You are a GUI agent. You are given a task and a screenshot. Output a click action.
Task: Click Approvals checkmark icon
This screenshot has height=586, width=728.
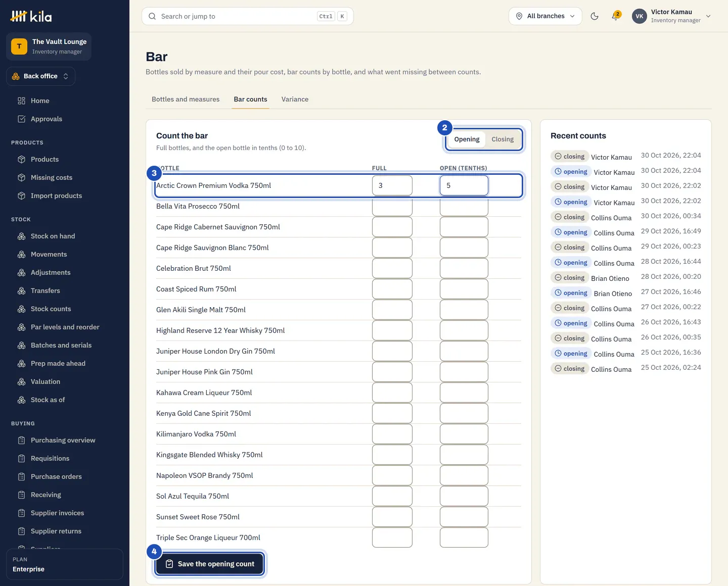coord(21,119)
